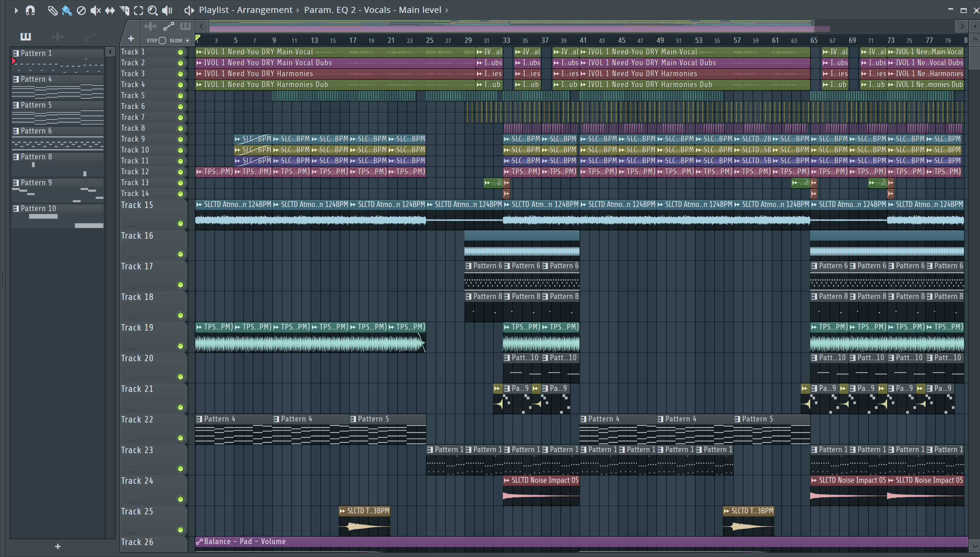Expand arrow after Main level breadcrumb
This screenshot has height=557, width=980.
pyautogui.click(x=447, y=10)
